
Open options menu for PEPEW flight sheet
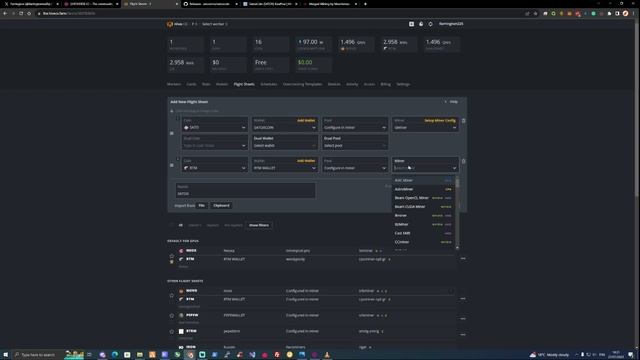tap(463, 318)
